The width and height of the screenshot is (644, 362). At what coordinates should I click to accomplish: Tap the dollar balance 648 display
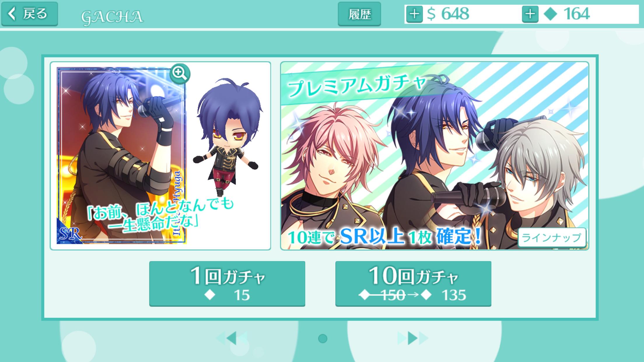448,14
